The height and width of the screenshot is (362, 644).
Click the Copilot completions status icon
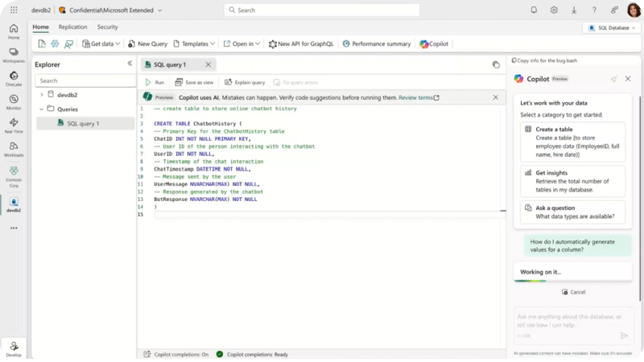pos(147,354)
